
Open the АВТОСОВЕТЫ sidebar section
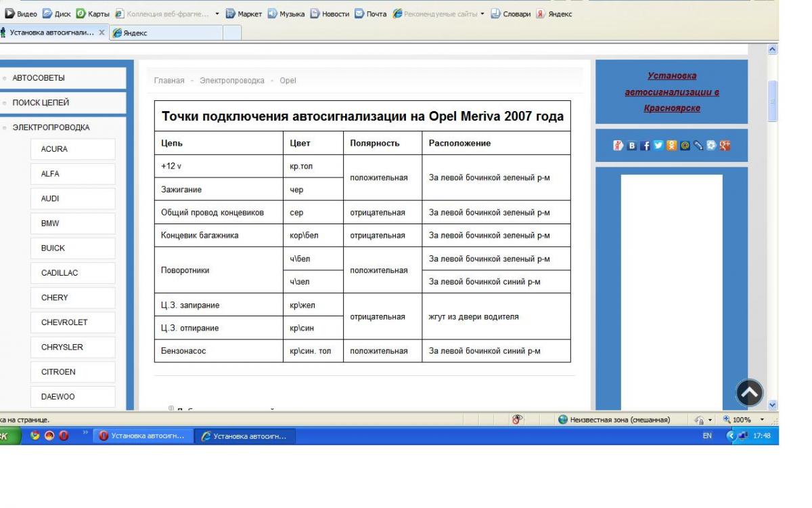pos(62,78)
